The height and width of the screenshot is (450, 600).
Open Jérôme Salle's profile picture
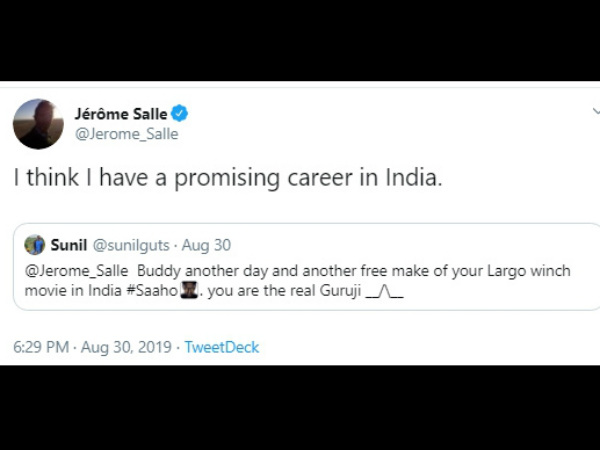38,124
